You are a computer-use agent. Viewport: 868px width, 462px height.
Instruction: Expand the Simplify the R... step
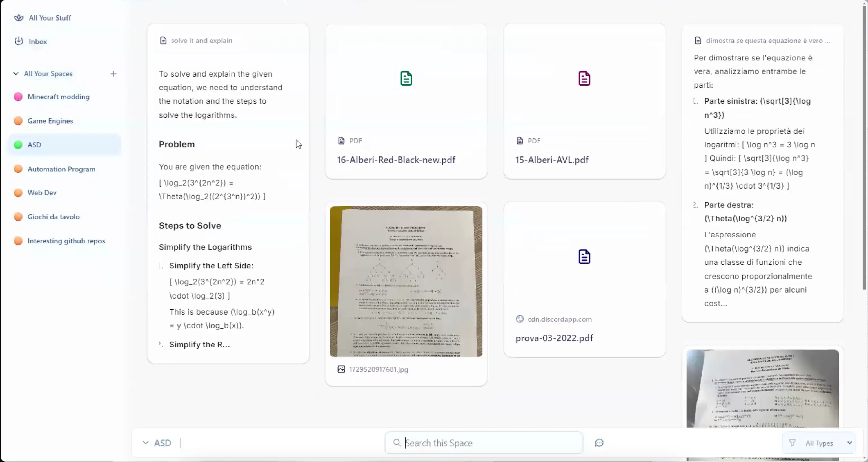(x=199, y=344)
